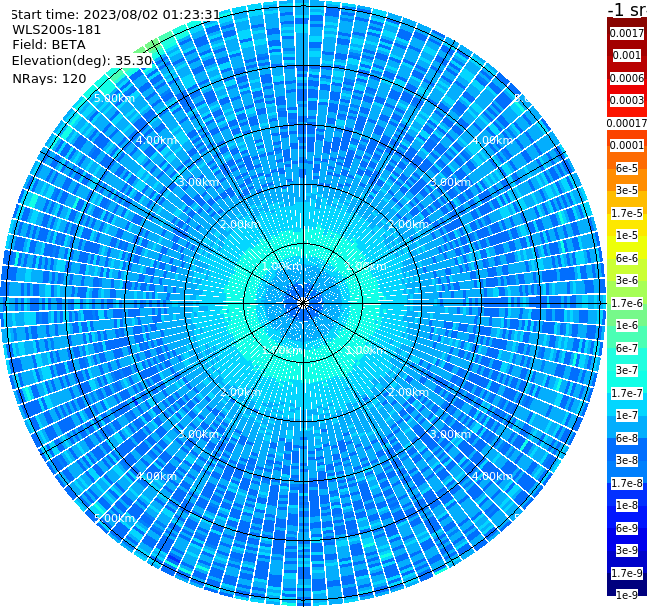Viewport: 647px width, 607px height.
Task: Click the 6e-7 scale value
Action: (627, 348)
